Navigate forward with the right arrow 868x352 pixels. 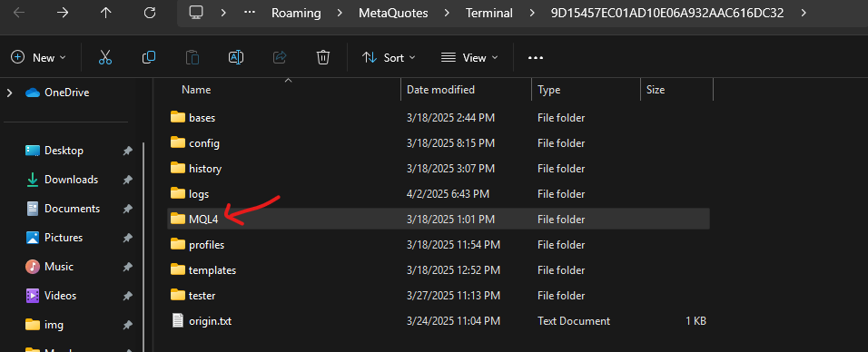pyautogui.click(x=63, y=13)
